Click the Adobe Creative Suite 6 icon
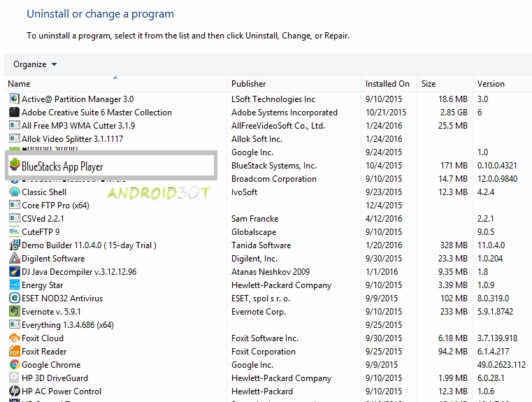This screenshot has height=402, width=532. pos(14,112)
